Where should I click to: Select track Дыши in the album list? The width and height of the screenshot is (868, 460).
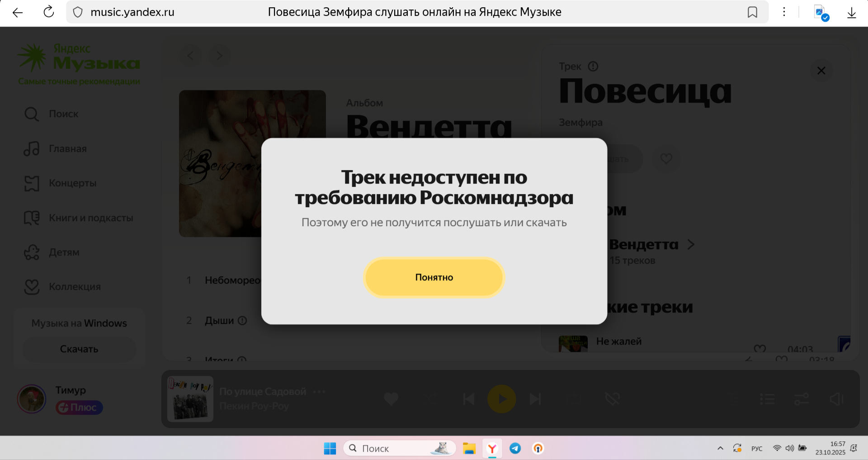click(x=219, y=321)
